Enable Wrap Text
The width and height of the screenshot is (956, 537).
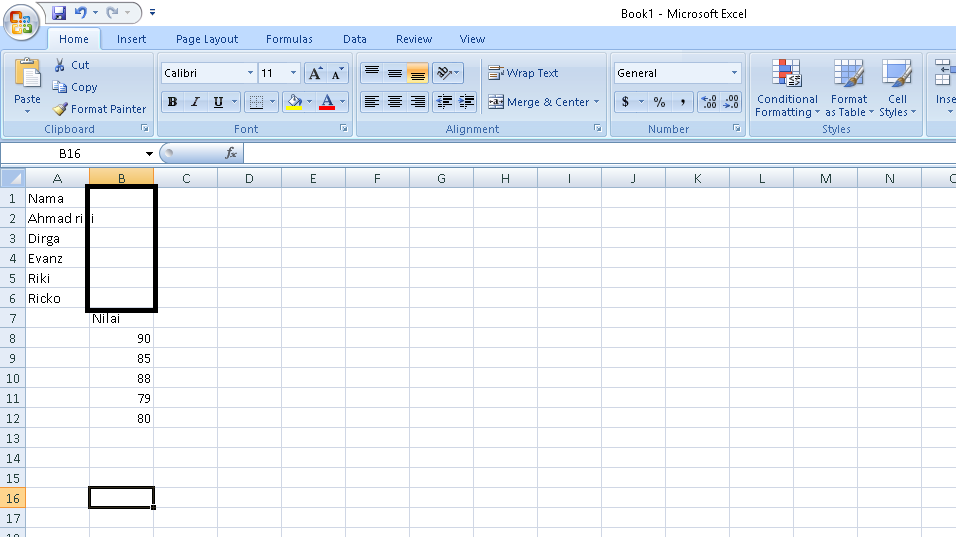(523, 73)
